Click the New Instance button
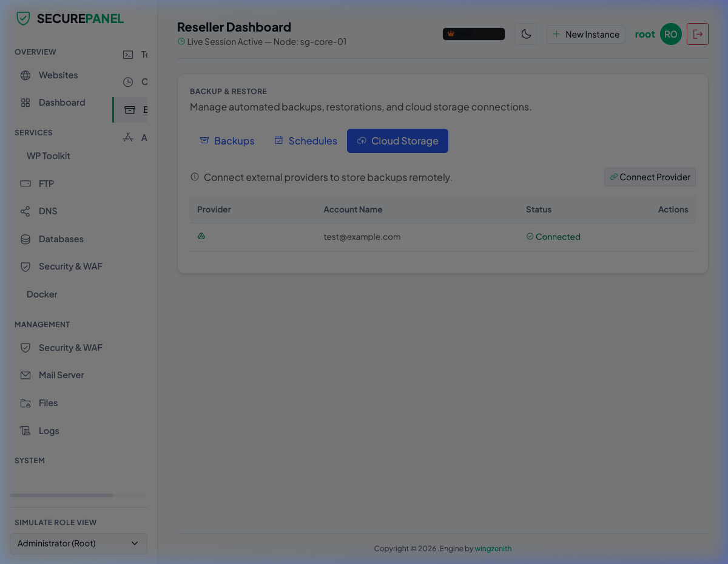 586,35
